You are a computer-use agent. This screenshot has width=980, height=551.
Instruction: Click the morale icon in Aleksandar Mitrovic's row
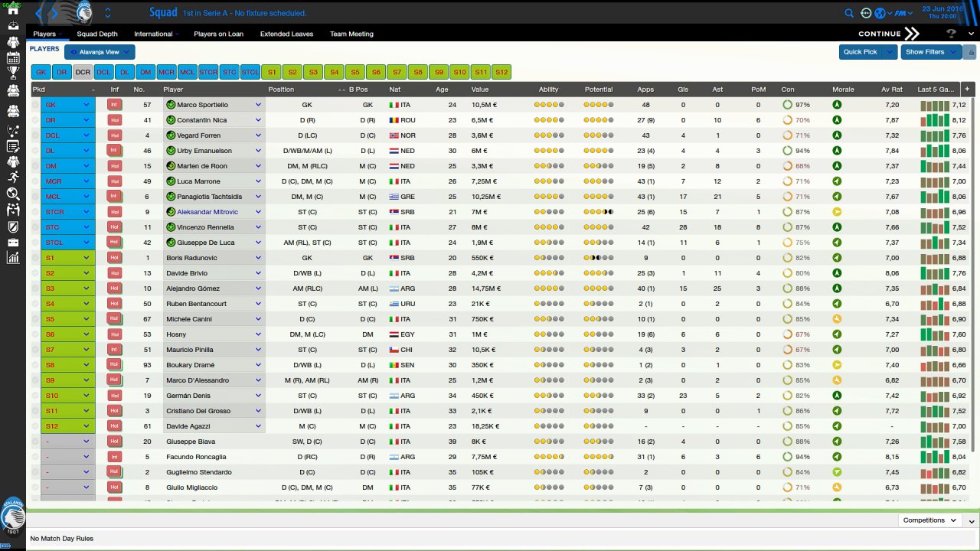click(x=837, y=212)
